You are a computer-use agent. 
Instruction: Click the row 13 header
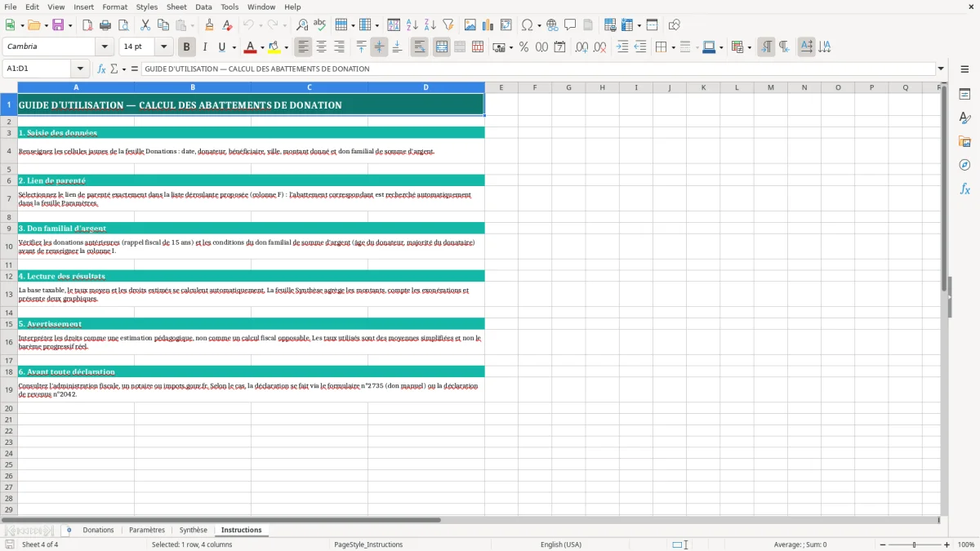click(8, 294)
